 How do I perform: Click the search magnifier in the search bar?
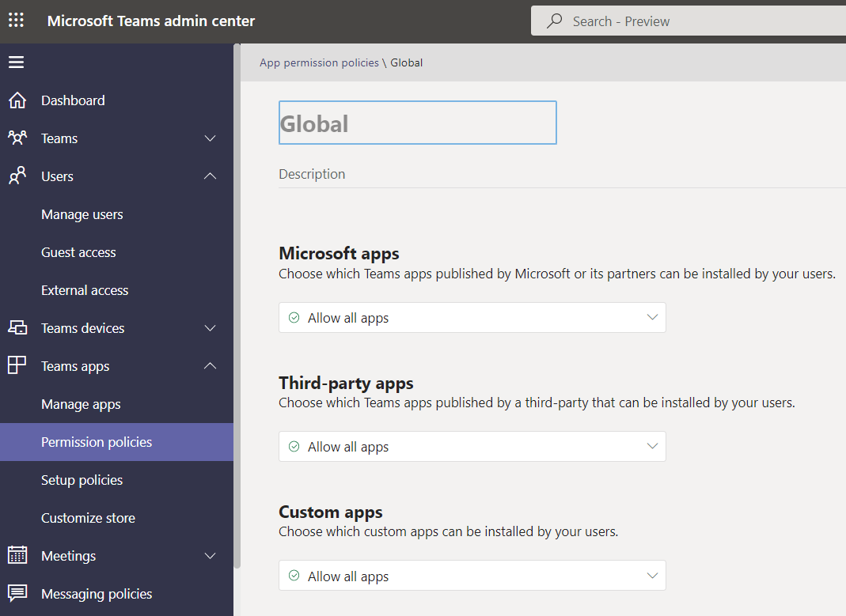553,21
